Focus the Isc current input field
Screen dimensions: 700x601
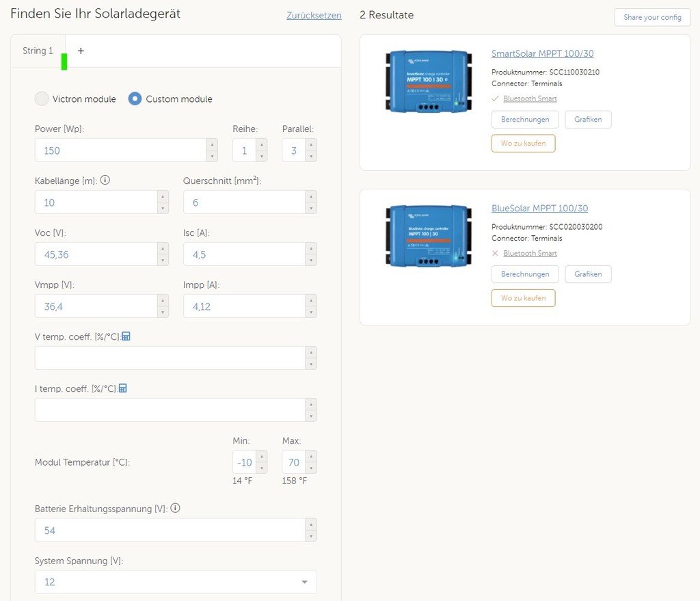244,254
